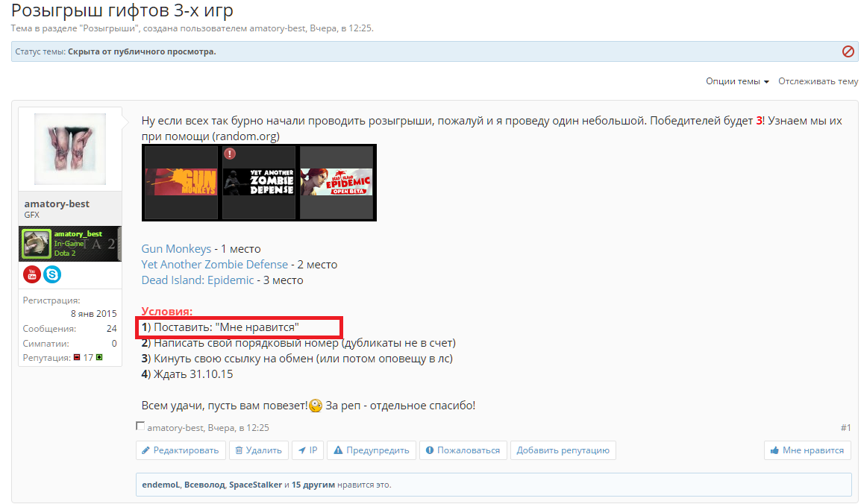Viewport: 861px width, 504px height.
Task: Open the endemoL user link in likes
Action: (161, 485)
